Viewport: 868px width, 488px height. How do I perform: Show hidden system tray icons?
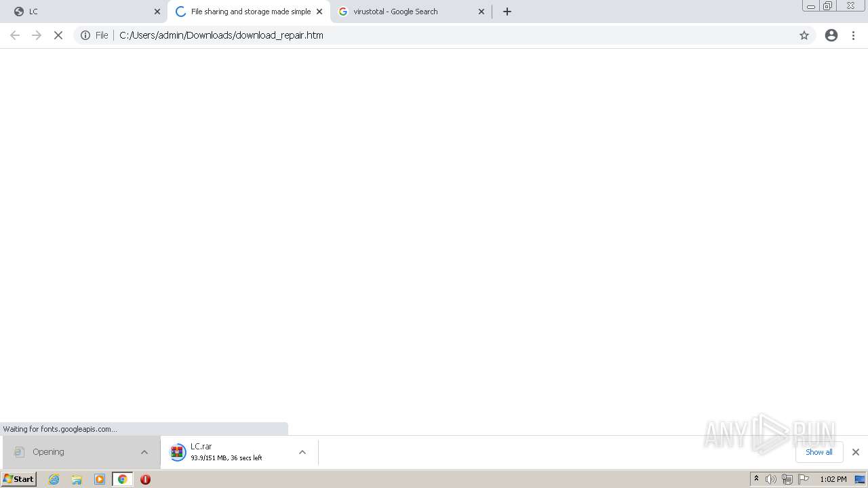[x=757, y=479]
